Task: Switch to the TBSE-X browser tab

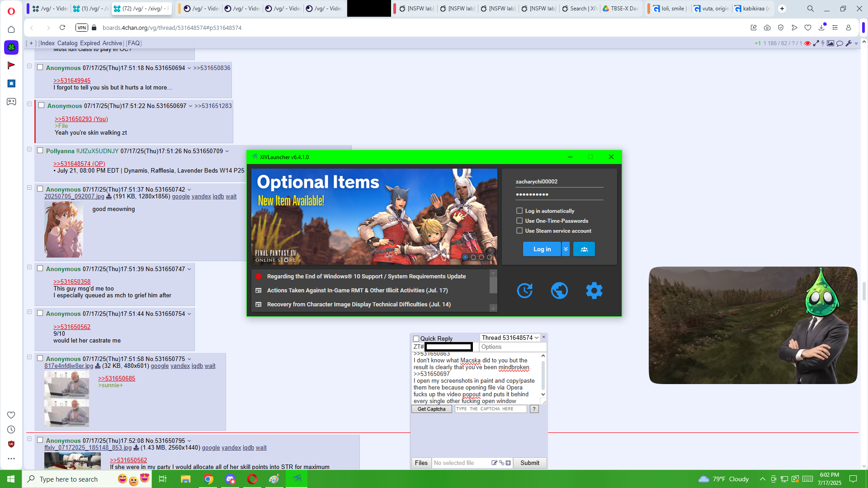Action: click(620, 9)
